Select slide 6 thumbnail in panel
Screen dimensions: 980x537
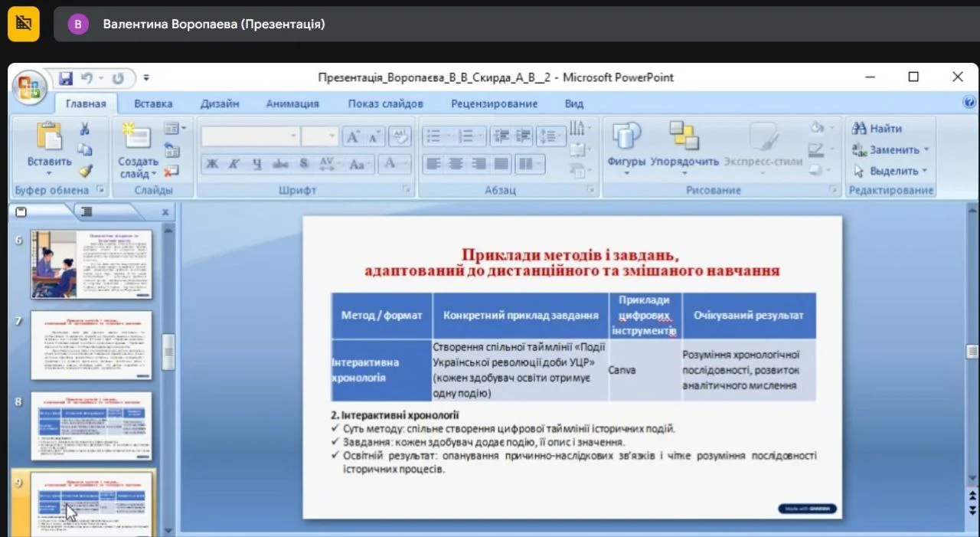(91, 264)
